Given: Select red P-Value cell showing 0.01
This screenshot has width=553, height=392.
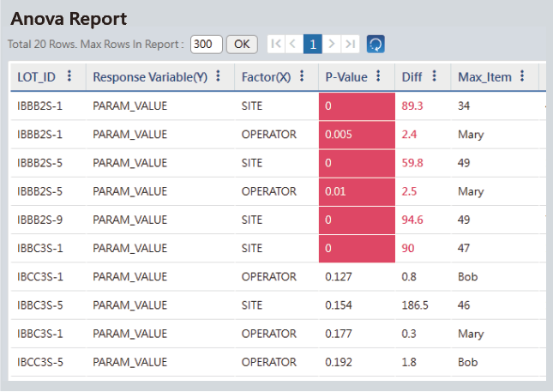Looking at the screenshot, I should pos(356,191).
